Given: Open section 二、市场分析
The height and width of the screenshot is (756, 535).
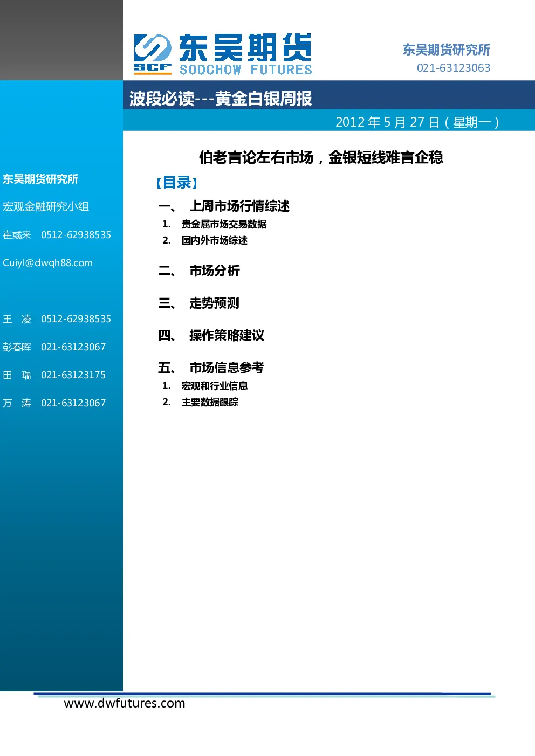Looking at the screenshot, I should pos(199,271).
